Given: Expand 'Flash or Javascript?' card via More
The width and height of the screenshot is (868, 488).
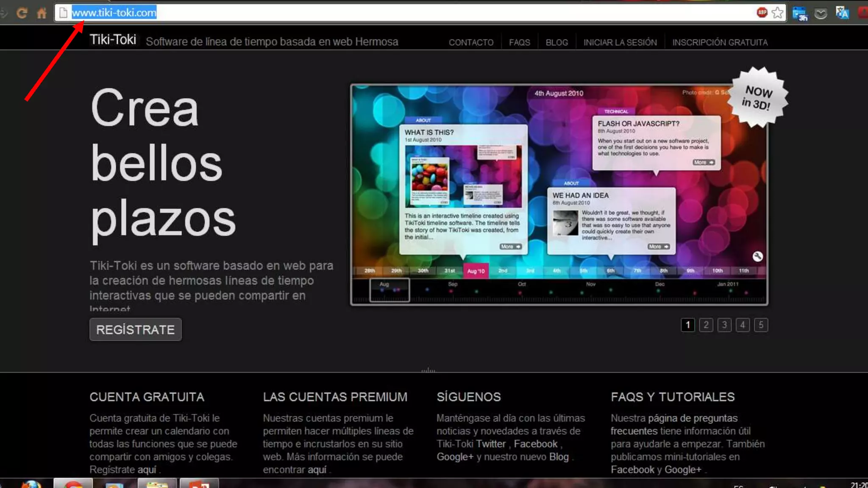Looking at the screenshot, I should [x=704, y=162].
